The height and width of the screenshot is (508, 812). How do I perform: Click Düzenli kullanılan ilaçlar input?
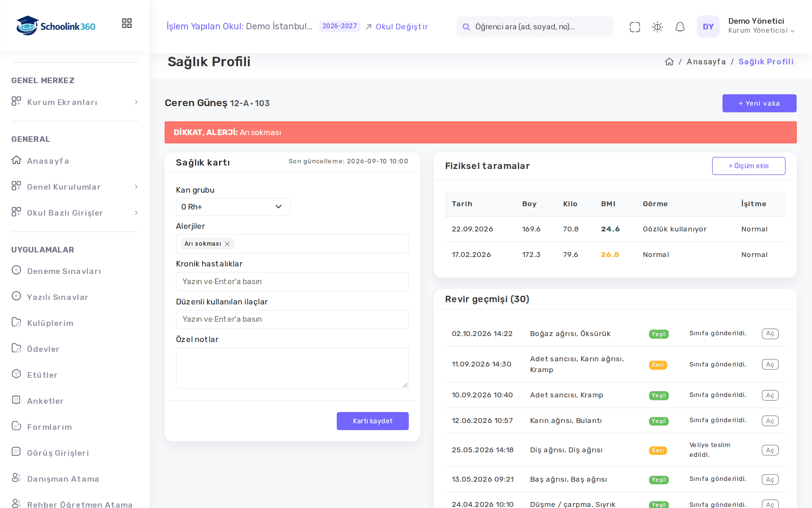[x=292, y=319]
